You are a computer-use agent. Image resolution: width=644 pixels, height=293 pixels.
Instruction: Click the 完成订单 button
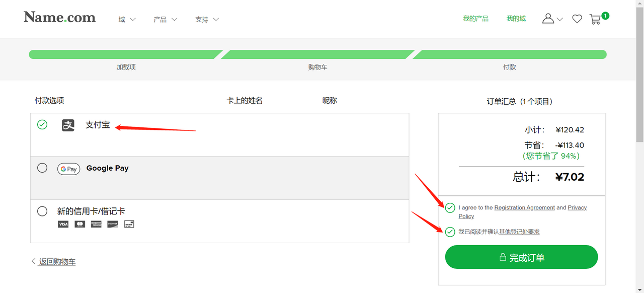521,257
